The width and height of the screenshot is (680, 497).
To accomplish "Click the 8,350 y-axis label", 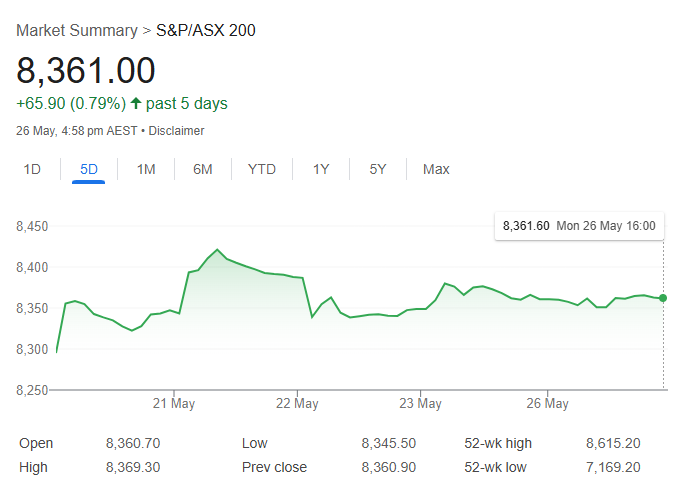I will coord(32,308).
